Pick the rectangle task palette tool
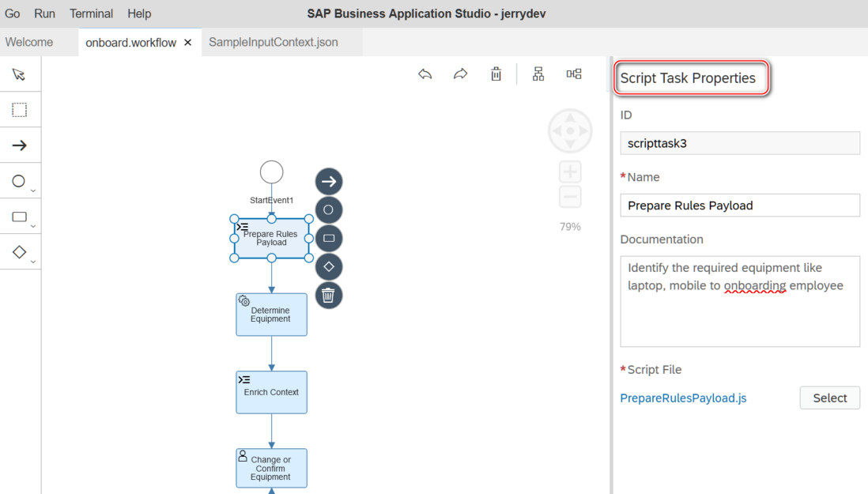Screen dimensions: 868x494 (20, 217)
